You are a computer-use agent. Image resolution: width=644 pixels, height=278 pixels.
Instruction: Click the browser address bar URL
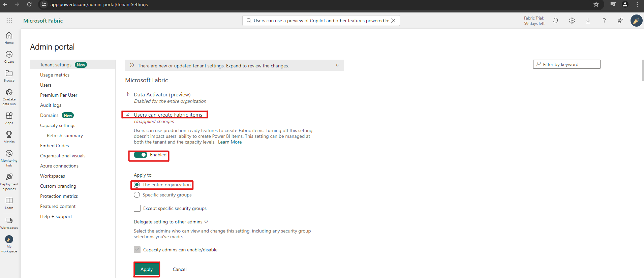coord(99,4)
